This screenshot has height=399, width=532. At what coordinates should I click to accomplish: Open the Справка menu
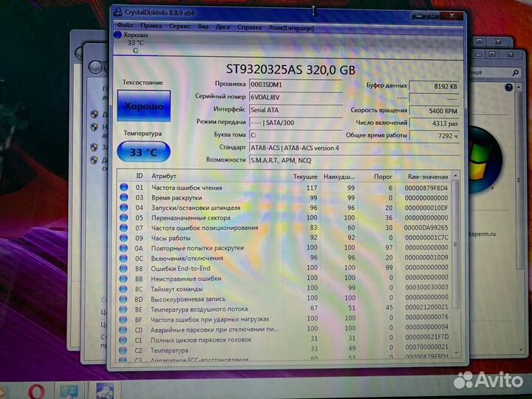tap(249, 27)
